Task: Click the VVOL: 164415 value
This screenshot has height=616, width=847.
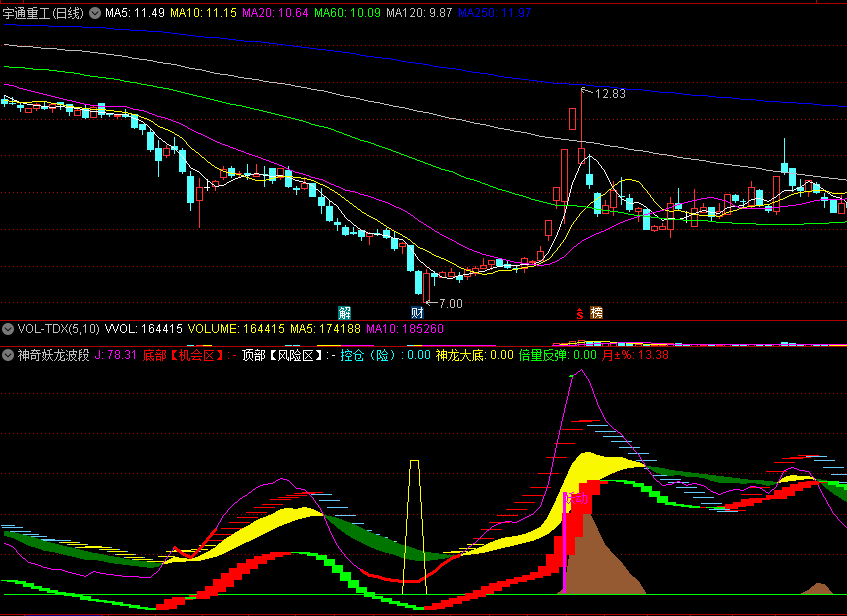Action: 144,329
